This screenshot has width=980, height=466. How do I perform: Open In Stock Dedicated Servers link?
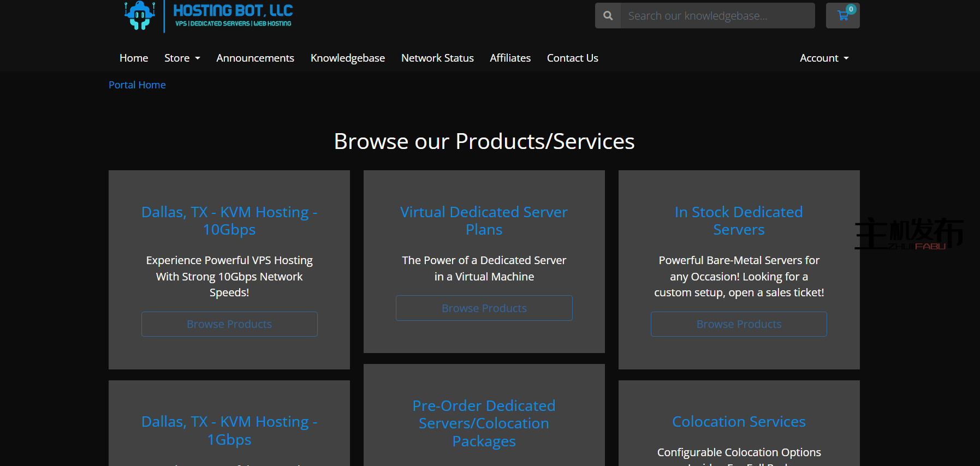click(x=739, y=220)
